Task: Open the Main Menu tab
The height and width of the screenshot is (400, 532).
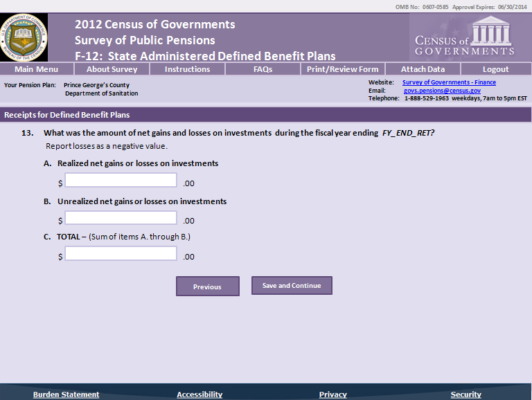Action: (36, 69)
